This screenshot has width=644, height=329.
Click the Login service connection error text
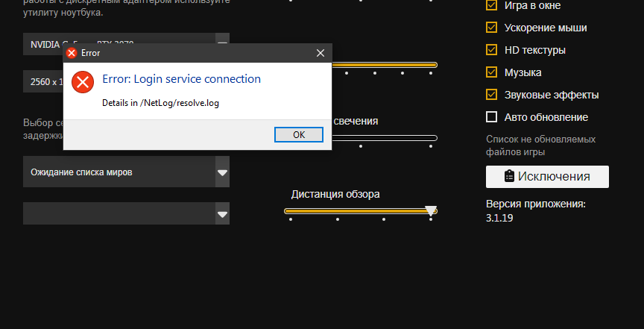[181, 79]
